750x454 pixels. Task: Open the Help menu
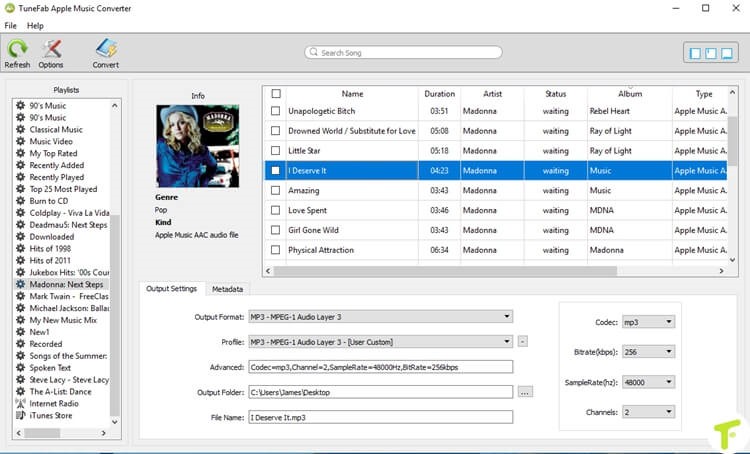coord(35,26)
